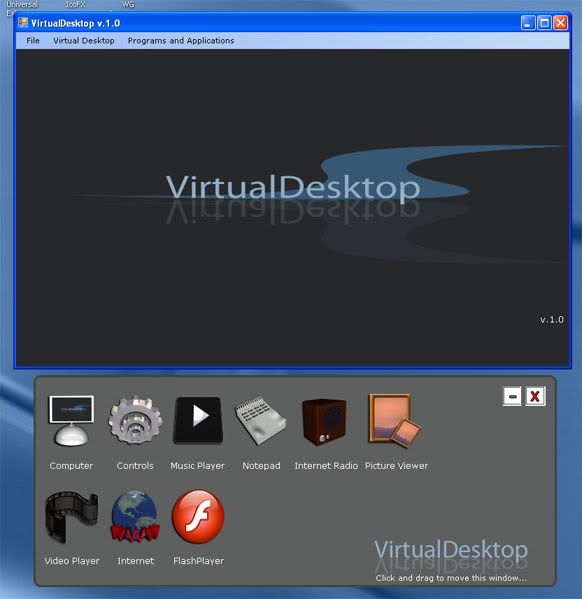Launch the Music Player icon
The height and width of the screenshot is (599, 582).
point(198,420)
